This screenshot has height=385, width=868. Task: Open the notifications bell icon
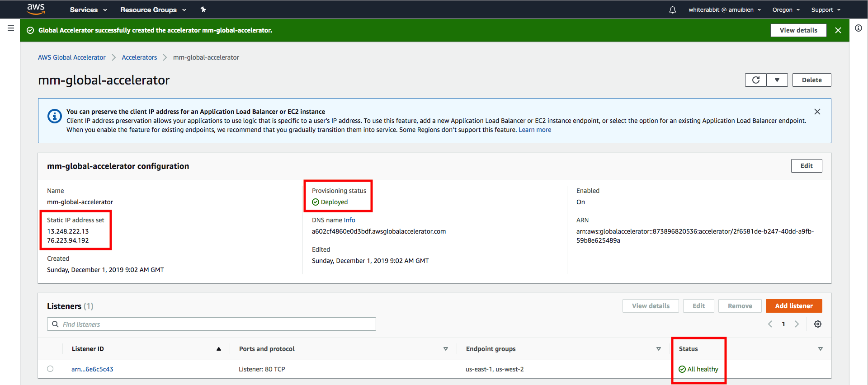673,9
